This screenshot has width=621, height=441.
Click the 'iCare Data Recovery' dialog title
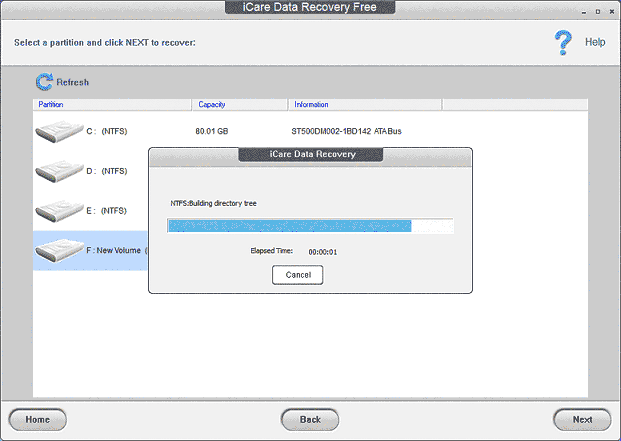312,154
